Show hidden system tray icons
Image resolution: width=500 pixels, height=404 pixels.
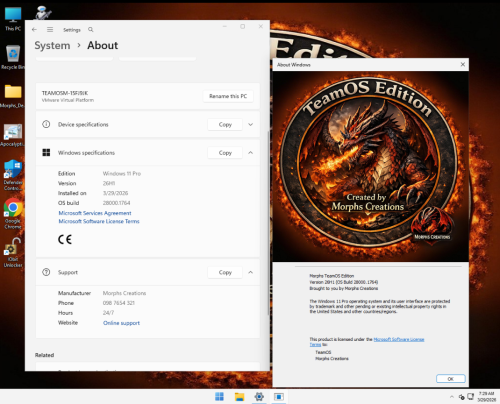click(452, 397)
